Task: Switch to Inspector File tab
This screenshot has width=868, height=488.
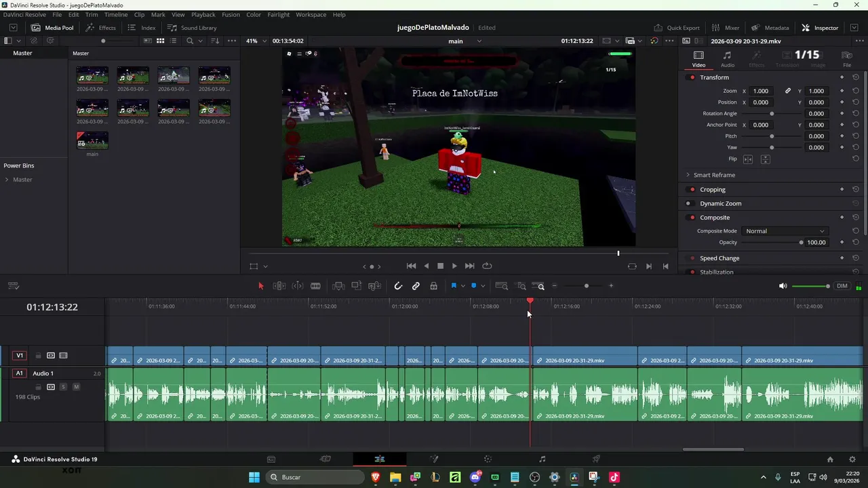Action: [x=847, y=59]
